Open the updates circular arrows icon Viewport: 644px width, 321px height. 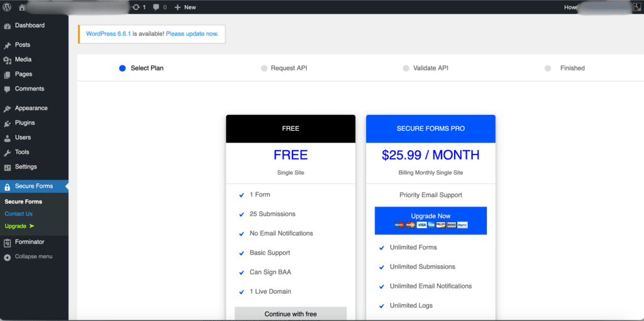point(136,7)
